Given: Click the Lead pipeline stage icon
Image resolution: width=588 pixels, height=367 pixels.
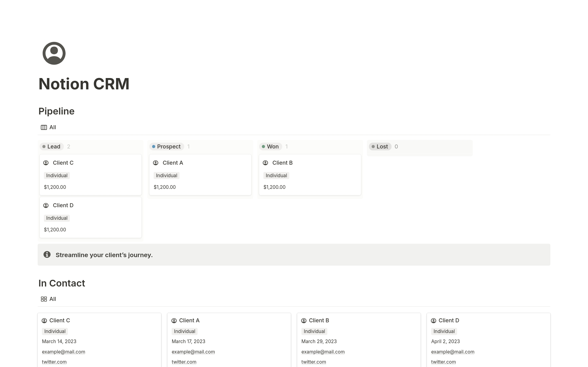Looking at the screenshot, I should [43, 146].
